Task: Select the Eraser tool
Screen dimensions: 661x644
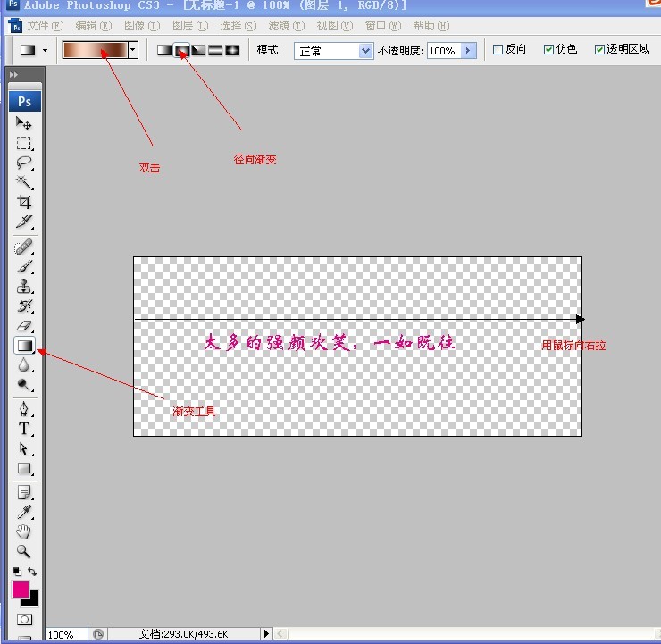Action: 23,326
